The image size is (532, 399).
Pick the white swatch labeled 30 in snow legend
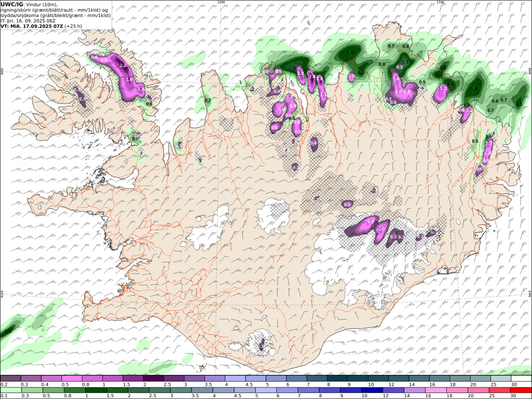(x=521, y=379)
